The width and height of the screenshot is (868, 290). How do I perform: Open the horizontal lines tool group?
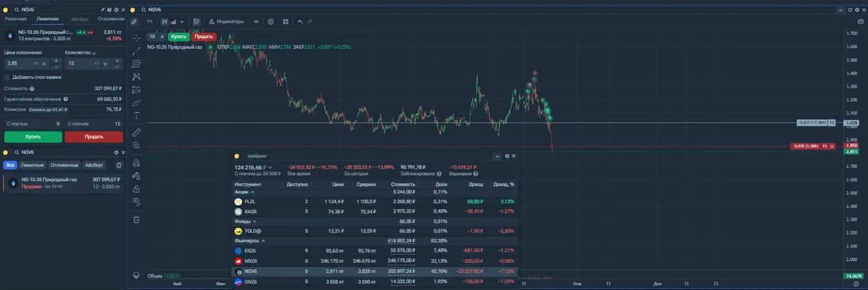(x=136, y=64)
